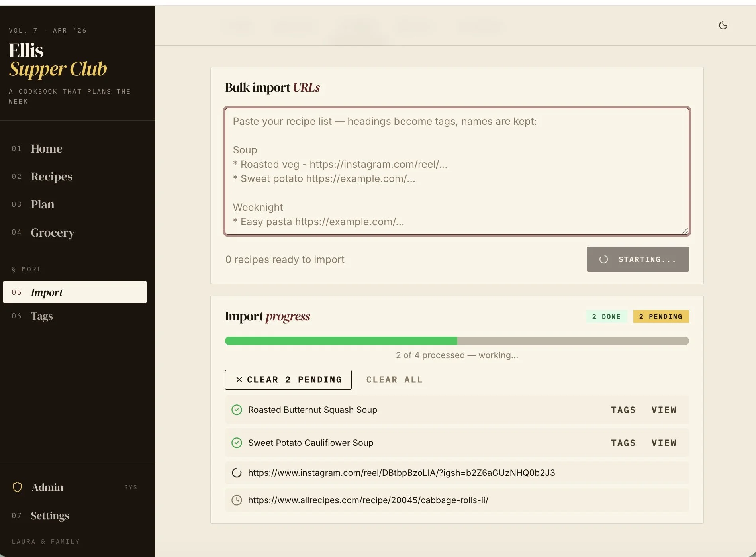Click the allrecipes cabbage-rolls-ii URL row

click(457, 500)
